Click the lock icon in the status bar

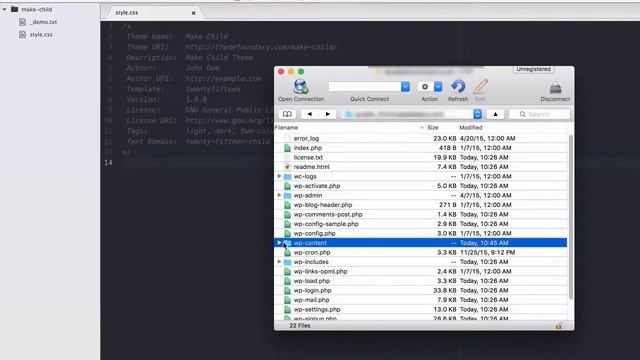(x=559, y=325)
